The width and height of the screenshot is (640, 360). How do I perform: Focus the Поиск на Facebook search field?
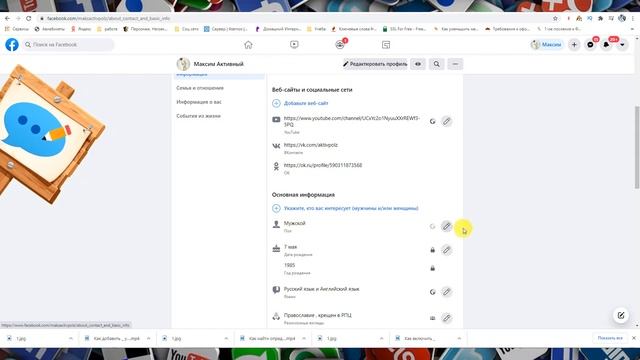coord(68,44)
